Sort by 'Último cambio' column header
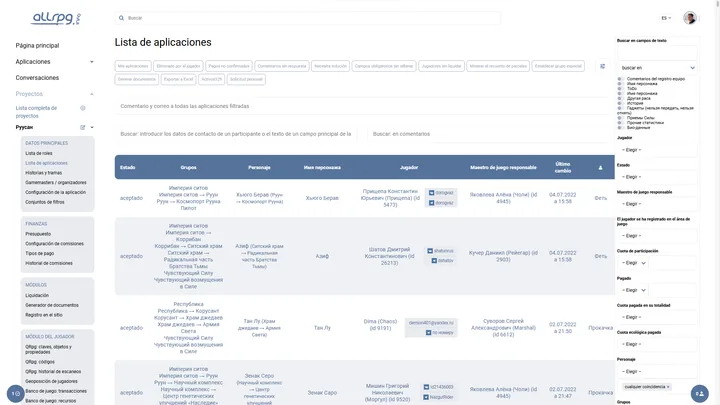This screenshot has height=405, width=720. point(562,167)
